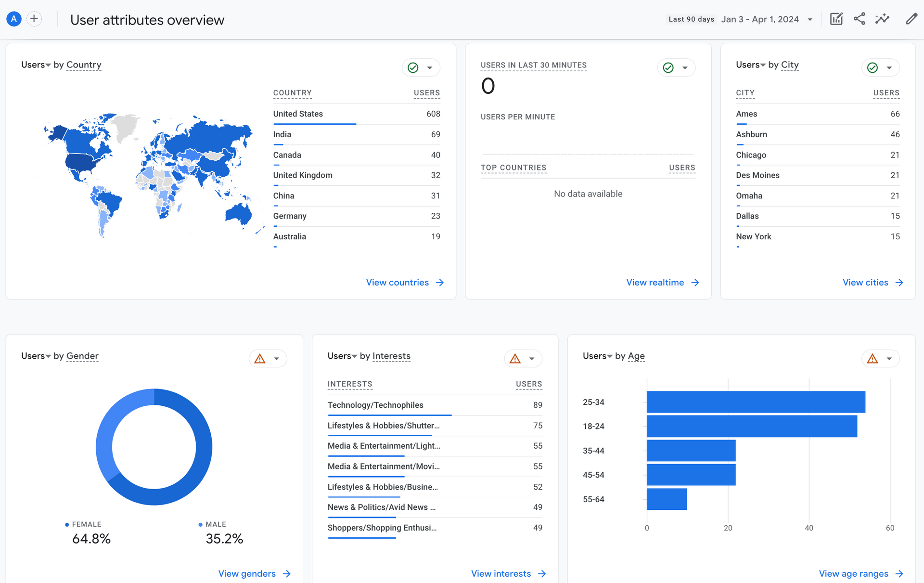Click the 'A' comparison chip avatar
Viewport: 924px width, 583px height.
click(x=13, y=18)
